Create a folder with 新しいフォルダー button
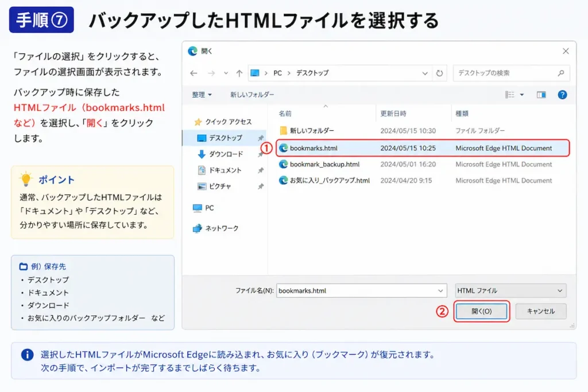The image size is (588, 392). pyautogui.click(x=252, y=95)
